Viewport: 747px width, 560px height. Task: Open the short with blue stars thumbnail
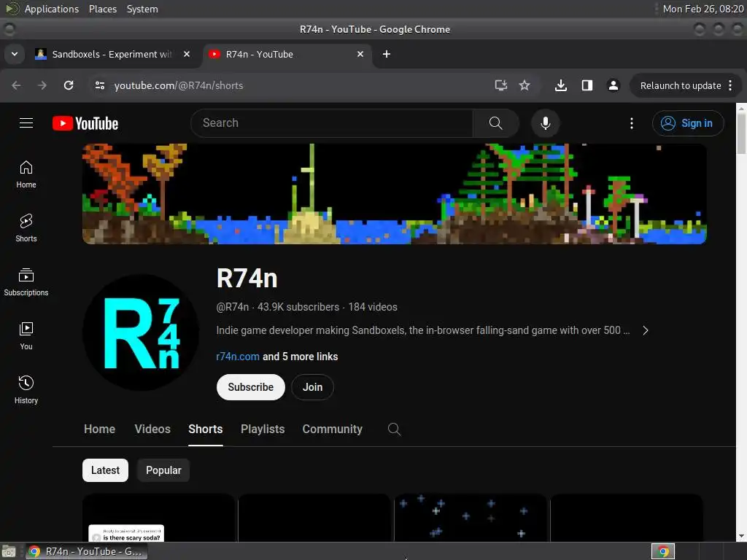pos(471,518)
